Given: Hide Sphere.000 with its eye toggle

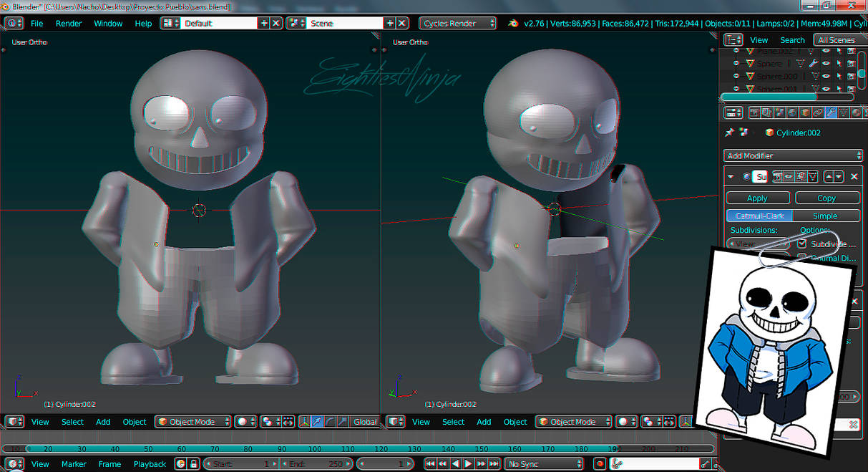Looking at the screenshot, I should [826, 76].
